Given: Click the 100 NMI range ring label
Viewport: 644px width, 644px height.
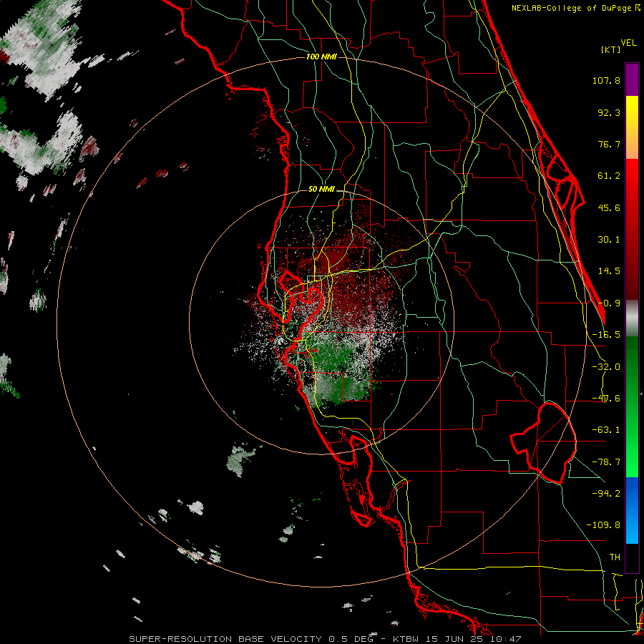Looking at the screenshot, I should [321, 57].
